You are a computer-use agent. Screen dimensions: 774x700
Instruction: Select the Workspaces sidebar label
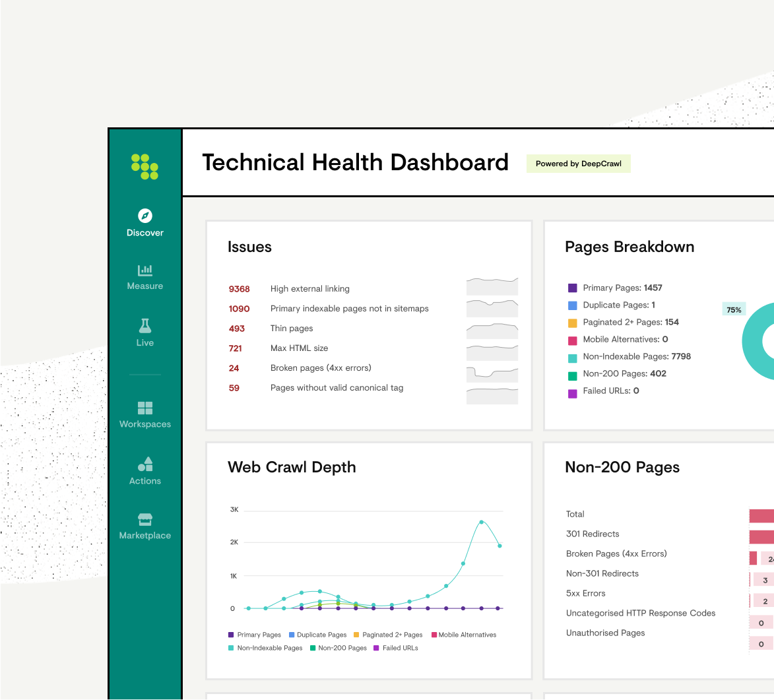click(145, 424)
